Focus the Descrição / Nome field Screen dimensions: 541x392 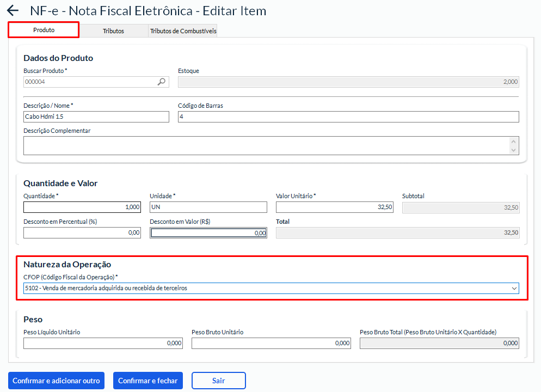[x=96, y=117]
